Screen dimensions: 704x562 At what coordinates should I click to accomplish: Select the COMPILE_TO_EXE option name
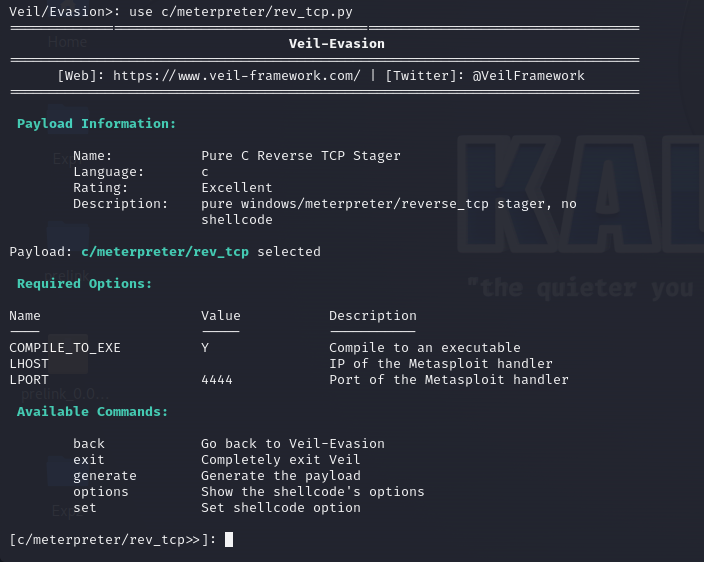(x=64, y=348)
